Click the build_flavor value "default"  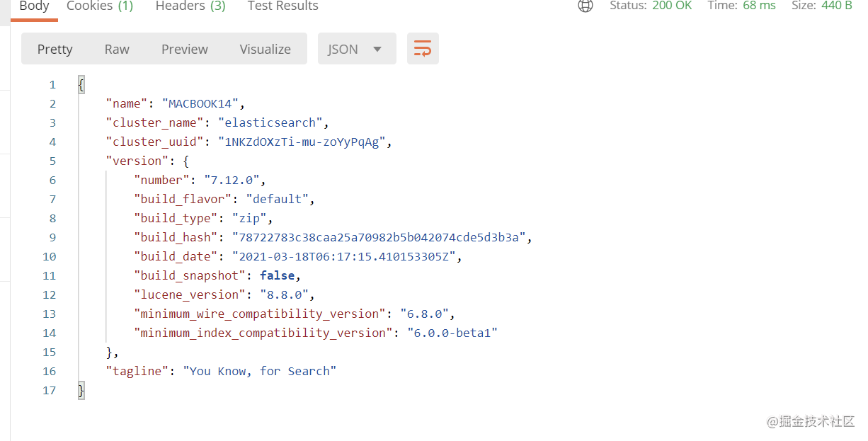coord(277,199)
